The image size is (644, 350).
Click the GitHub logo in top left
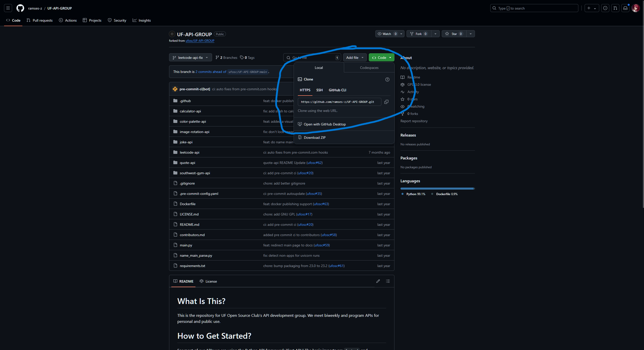(20, 8)
